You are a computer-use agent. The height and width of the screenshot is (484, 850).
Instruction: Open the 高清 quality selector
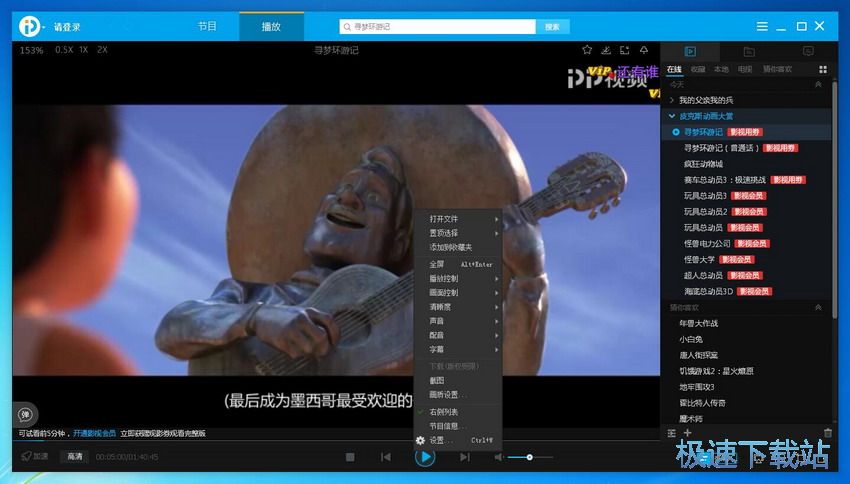75,457
